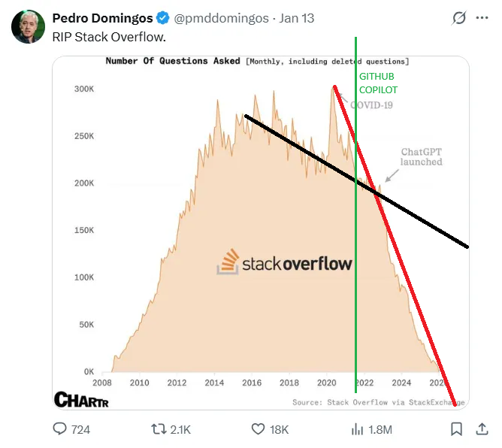The width and height of the screenshot is (502, 448).
Task: Click the 724 replies count
Action: (80, 429)
